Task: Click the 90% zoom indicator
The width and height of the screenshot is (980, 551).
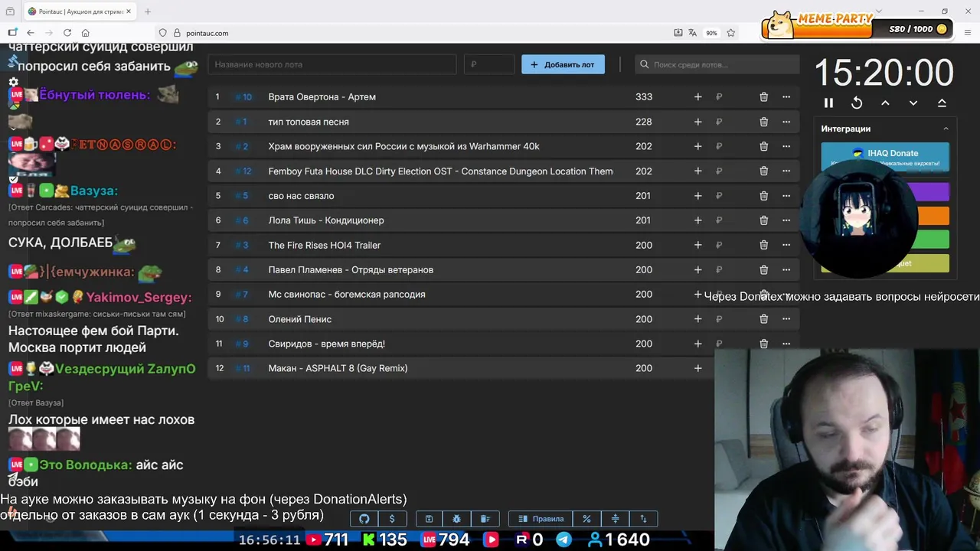Action: point(711,33)
